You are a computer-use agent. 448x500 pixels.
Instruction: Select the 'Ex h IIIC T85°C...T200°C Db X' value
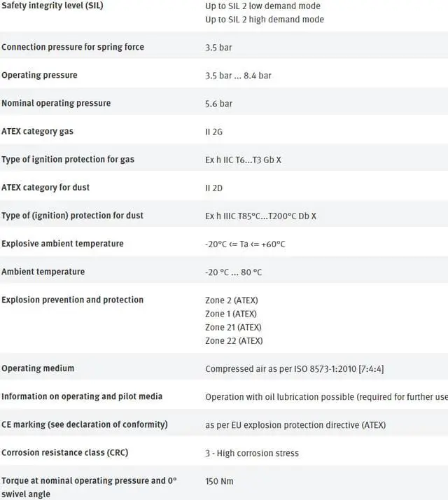260,216
